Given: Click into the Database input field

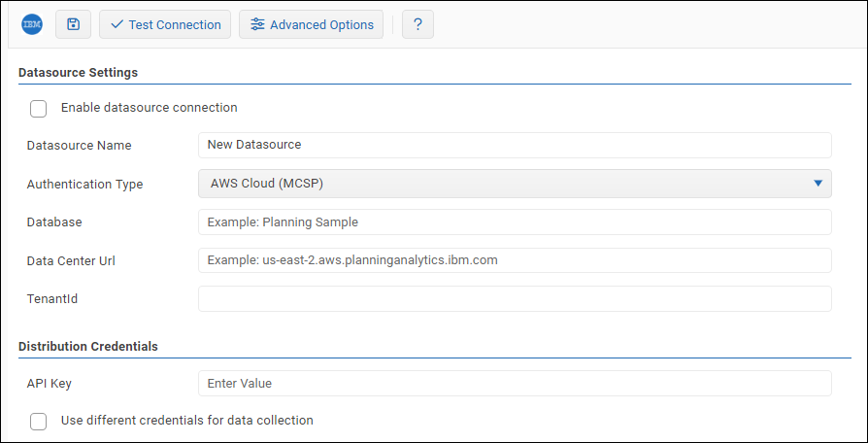Looking at the screenshot, I should (515, 221).
